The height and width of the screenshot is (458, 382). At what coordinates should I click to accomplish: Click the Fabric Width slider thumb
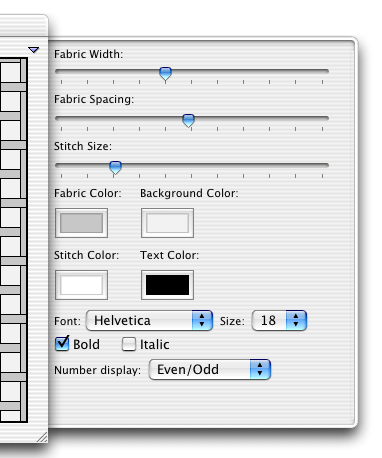(x=165, y=73)
